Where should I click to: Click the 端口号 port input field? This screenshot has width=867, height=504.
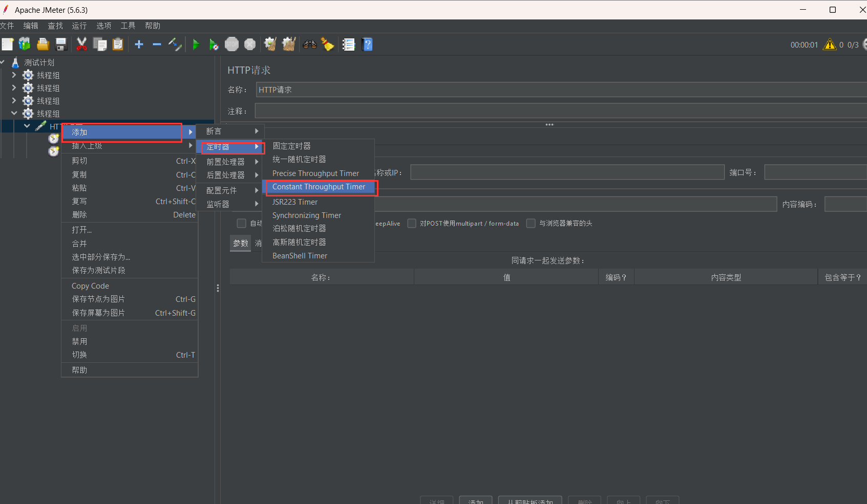(x=815, y=172)
